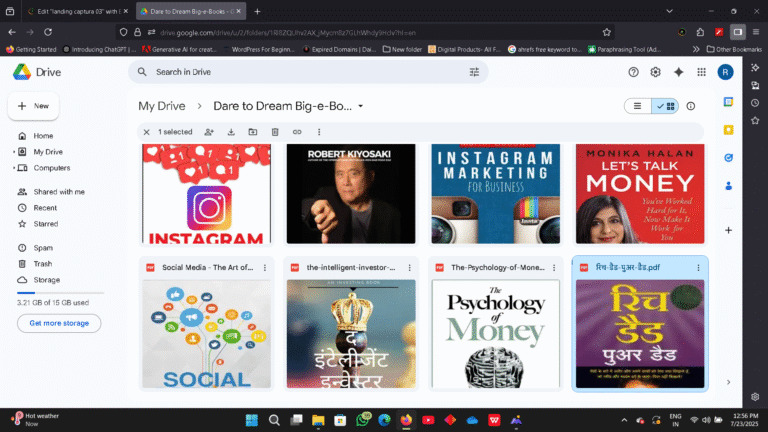Open Windows Start menu on taskbar
Image resolution: width=768 pixels, height=432 pixels.
(x=252, y=420)
